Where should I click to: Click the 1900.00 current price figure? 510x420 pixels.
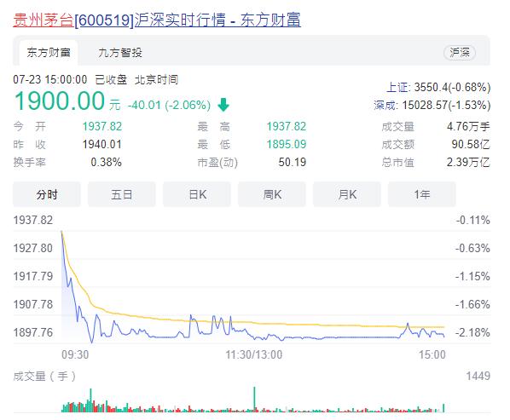pos(60,101)
